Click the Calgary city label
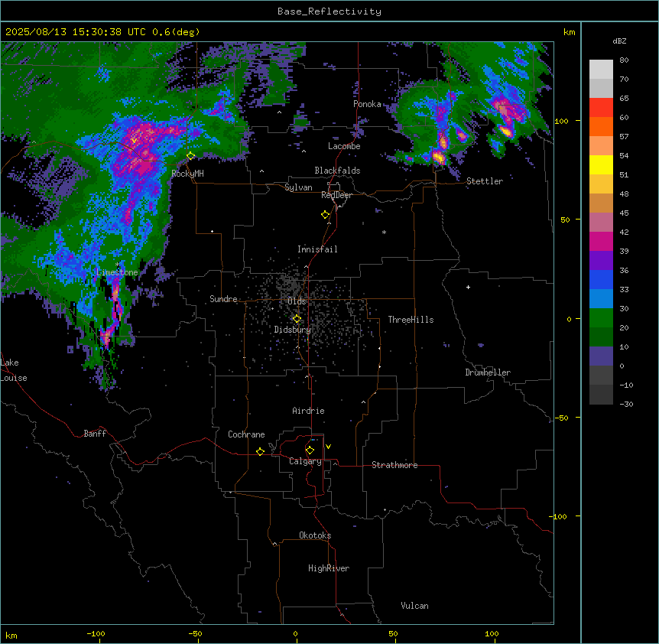 pyautogui.click(x=305, y=461)
